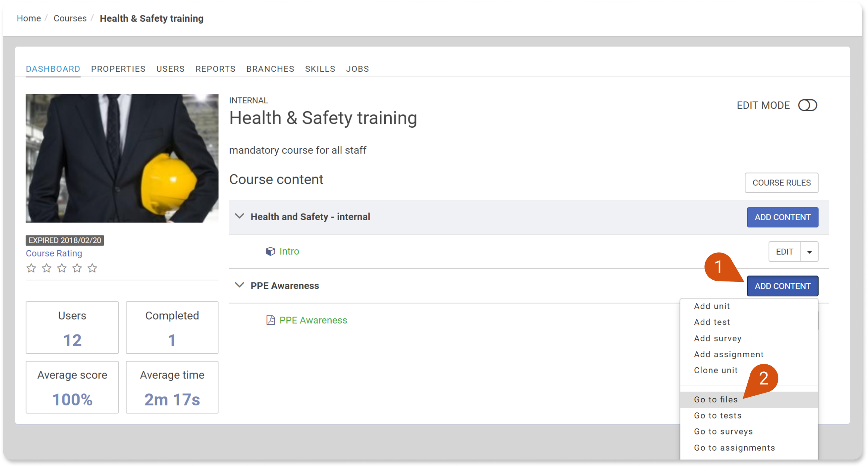Click the Health & Safety training breadcrumb title
The image size is (868, 467).
pos(152,18)
